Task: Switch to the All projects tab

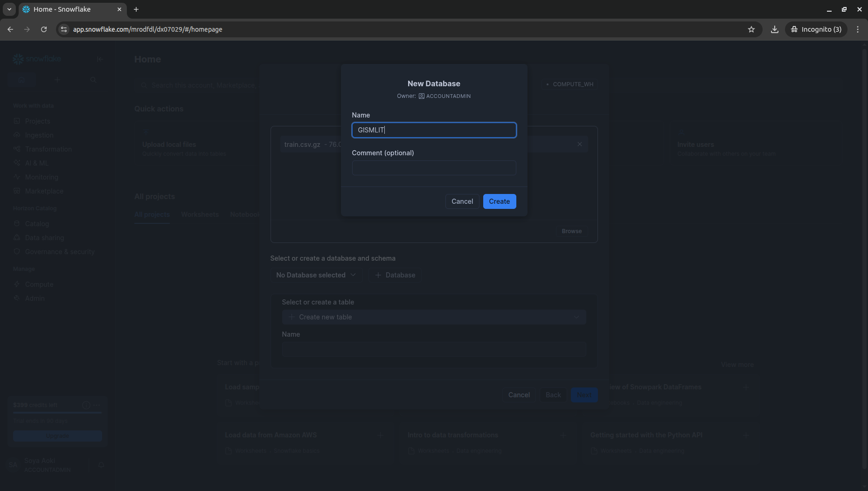Action: point(152,214)
